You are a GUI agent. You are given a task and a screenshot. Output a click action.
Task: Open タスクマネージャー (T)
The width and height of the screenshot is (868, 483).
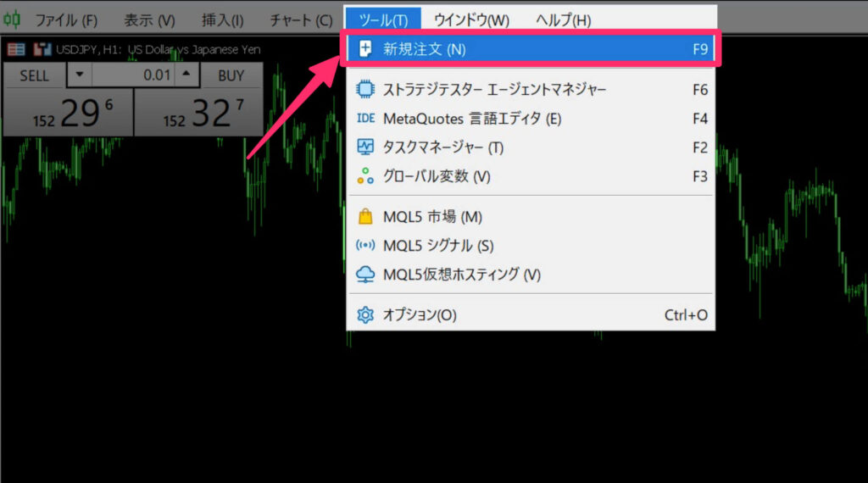[x=531, y=147]
